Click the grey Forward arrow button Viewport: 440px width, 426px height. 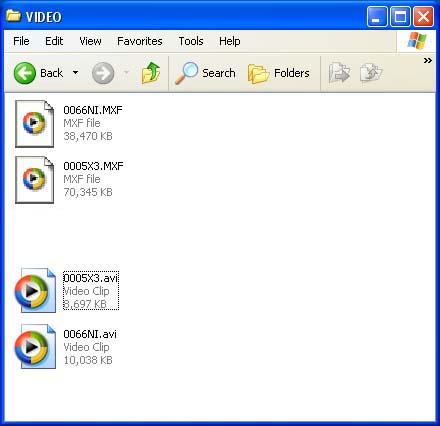click(x=103, y=73)
